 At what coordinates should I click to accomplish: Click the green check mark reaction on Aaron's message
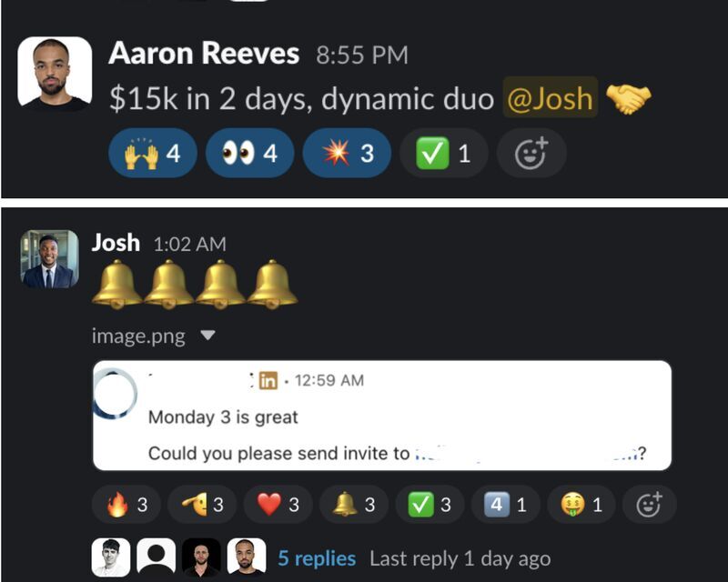coord(444,153)
